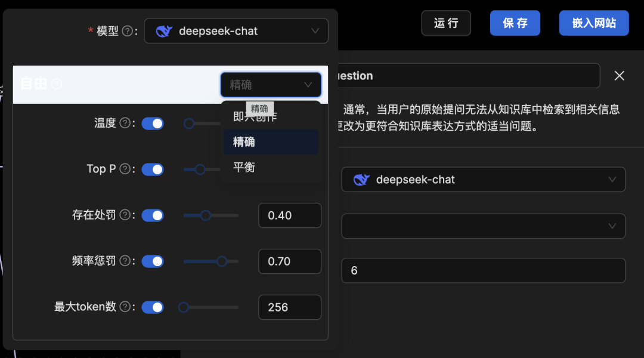This screenshot has height=358, width=644.
Task: Adjust the 温度 slider handle
Action: [189, 124]
